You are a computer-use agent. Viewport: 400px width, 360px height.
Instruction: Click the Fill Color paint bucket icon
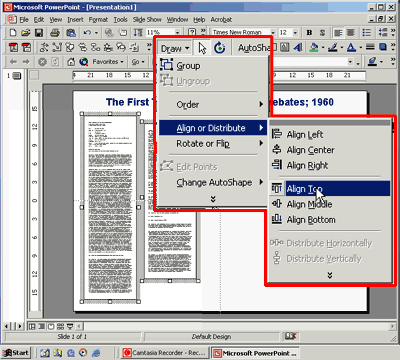tap(314, 47)
